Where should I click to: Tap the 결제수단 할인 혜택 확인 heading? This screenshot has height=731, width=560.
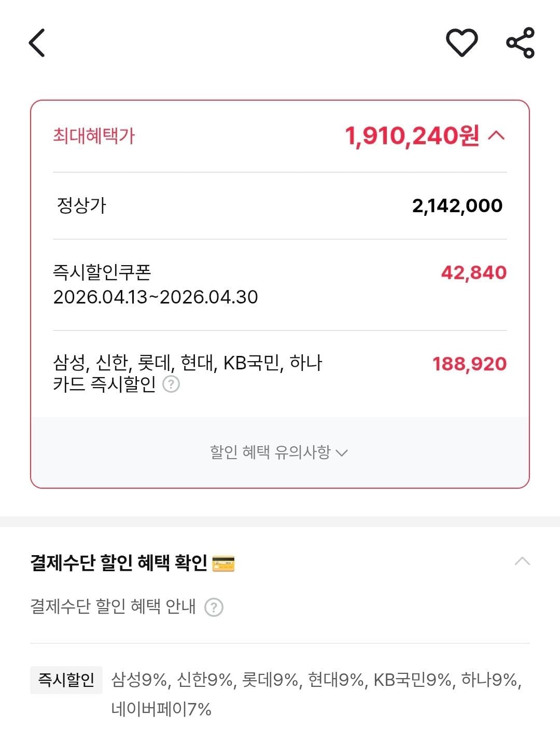tap(119, 563)
